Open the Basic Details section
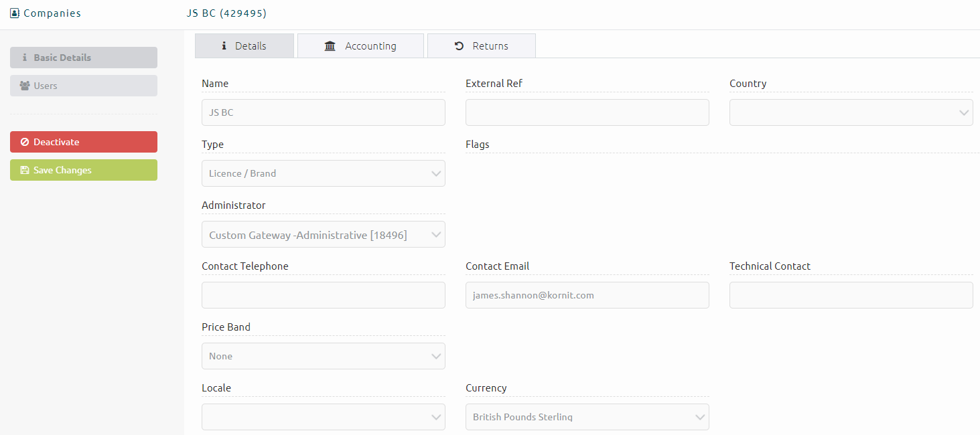Image resolution: width=980 pixels, height=435 pixels. 84,58
